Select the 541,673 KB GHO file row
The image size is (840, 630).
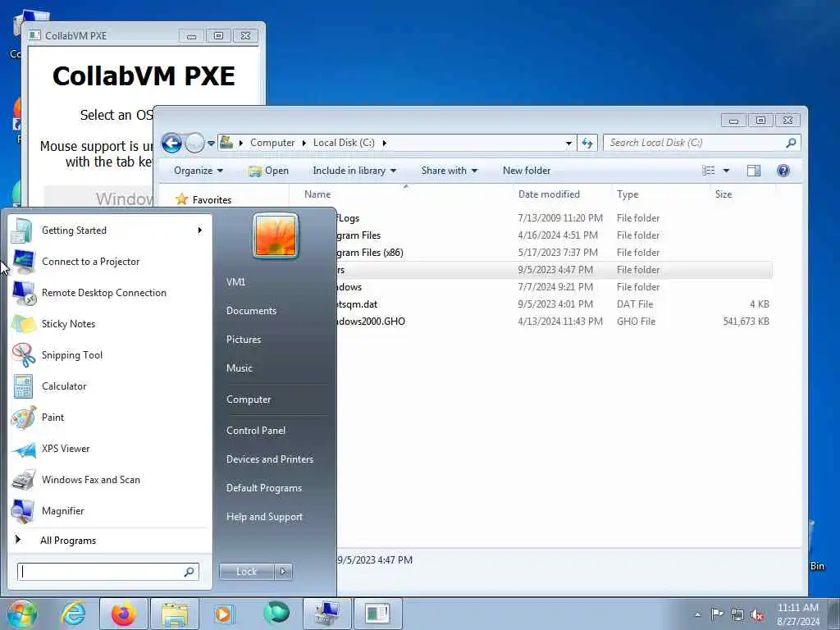555,322
